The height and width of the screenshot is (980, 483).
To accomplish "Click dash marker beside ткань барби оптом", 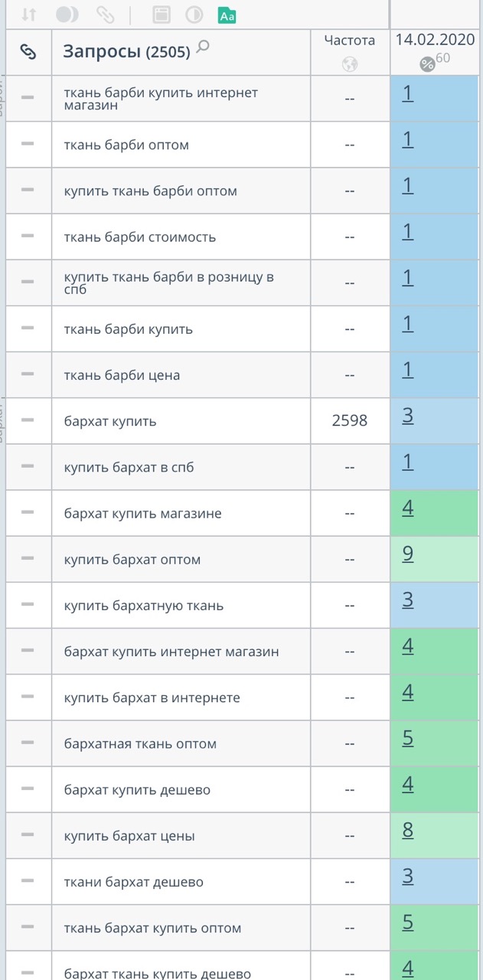I will (x=28, y=144).
